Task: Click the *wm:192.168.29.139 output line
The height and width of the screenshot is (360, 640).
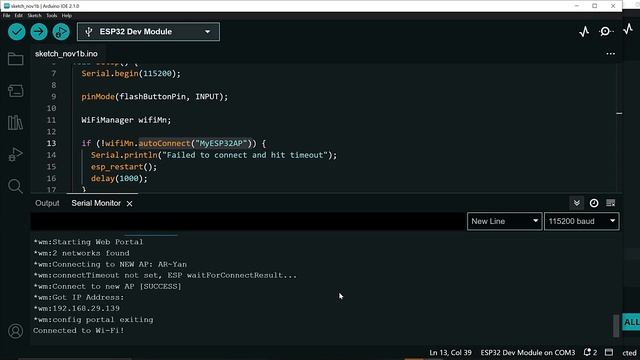Action: [x=77, y=308]
